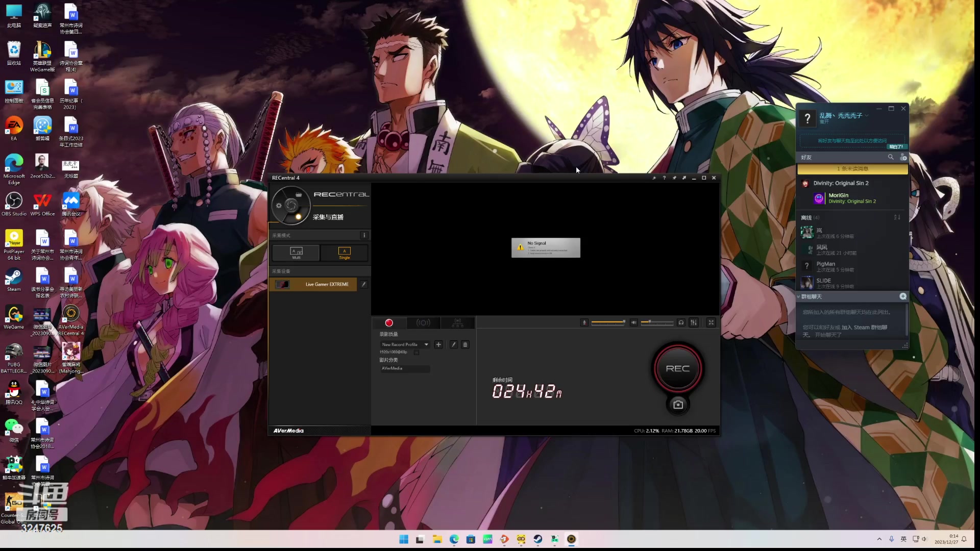Open Steam profile name dropdown chevron
Image resolution: width=980 pixels, height=551 pixels.
[x=867, y=115]
